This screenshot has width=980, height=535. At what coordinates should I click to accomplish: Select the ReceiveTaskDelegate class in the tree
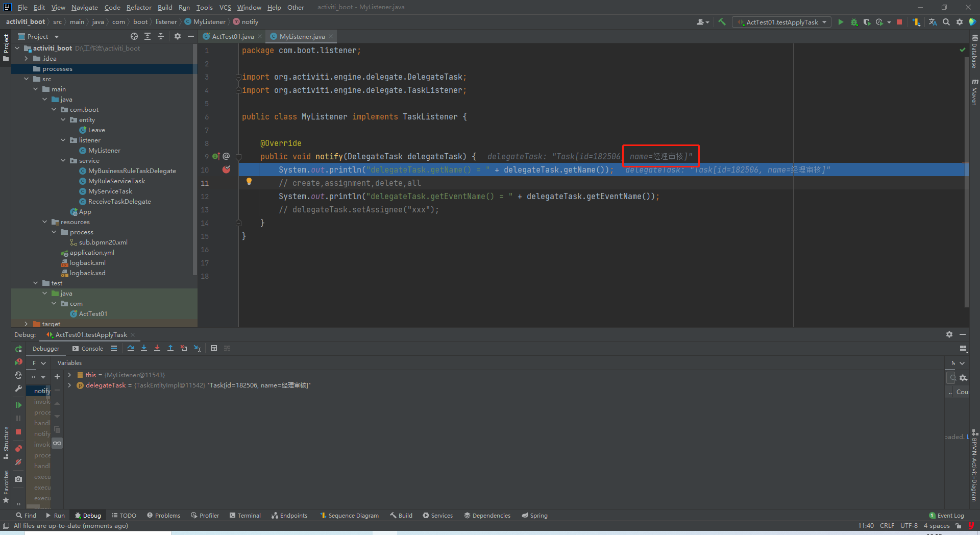click(x=119, y=202)
